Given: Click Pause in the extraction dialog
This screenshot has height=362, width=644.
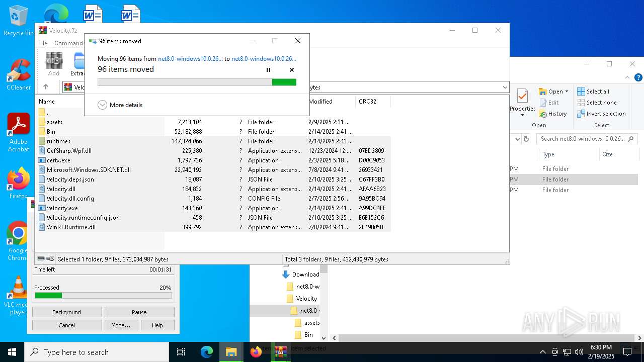Looking at the screenshot, I should 139,312.
